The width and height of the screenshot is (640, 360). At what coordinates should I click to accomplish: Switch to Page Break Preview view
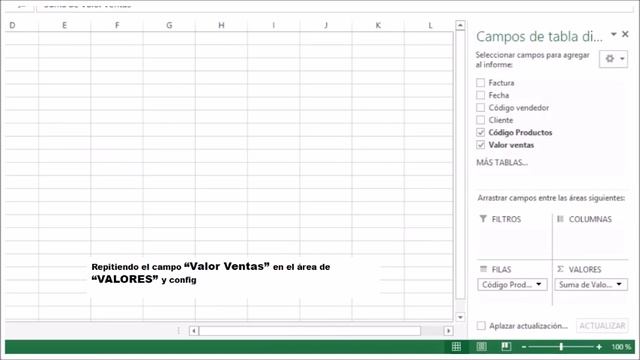(506, 347)
